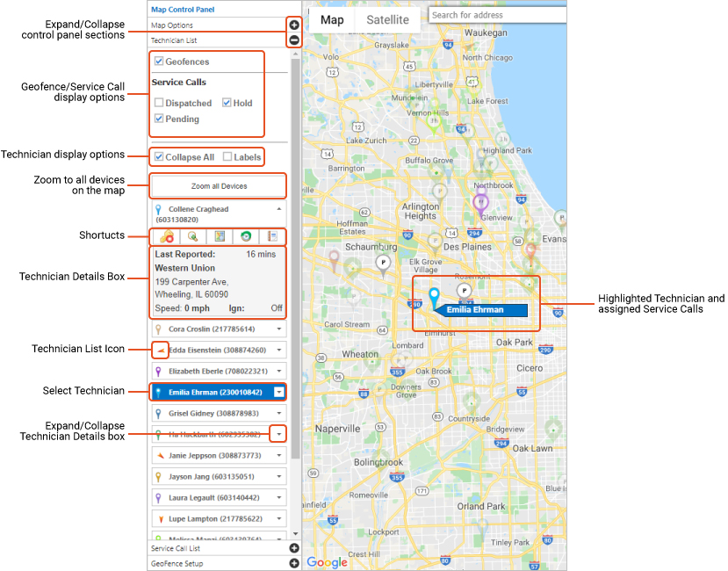Click the green history playback shortcut icon
This screenshot has height=571, width=728.
pyautogui.click(x=246, y=236)
